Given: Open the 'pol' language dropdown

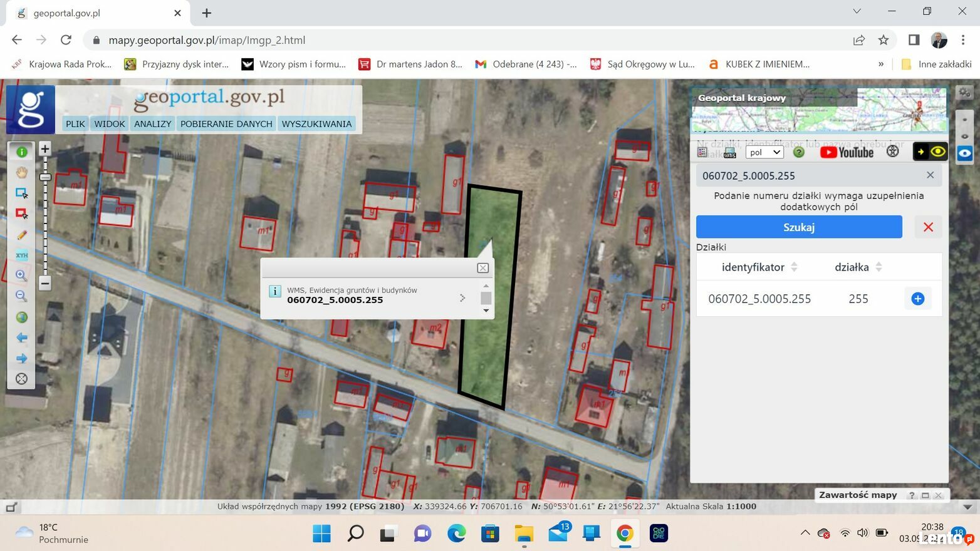Looking at the screenshot, I should 764,152.
